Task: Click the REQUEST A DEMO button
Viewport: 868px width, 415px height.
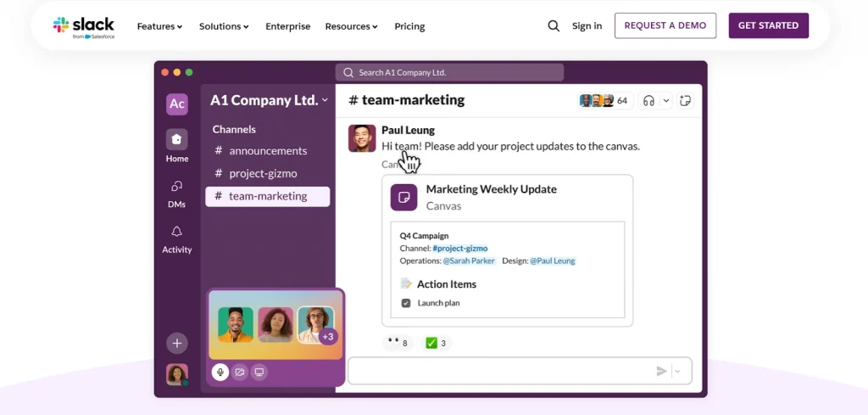Action: 665,25
